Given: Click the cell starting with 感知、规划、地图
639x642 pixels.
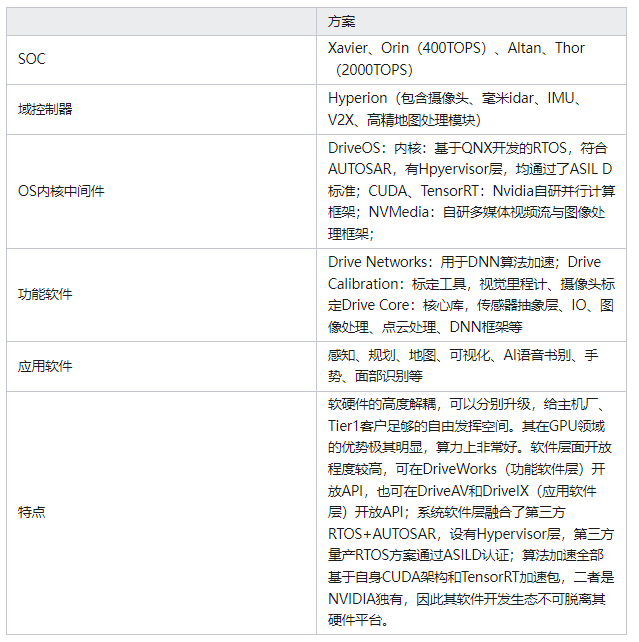Looking at the screenshot, I should point(471,366).
